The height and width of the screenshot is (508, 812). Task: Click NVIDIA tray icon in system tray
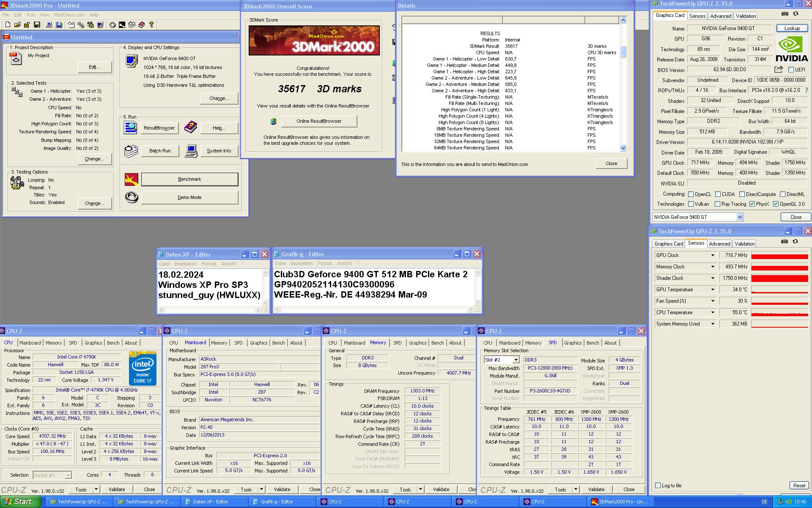[789, 502]
